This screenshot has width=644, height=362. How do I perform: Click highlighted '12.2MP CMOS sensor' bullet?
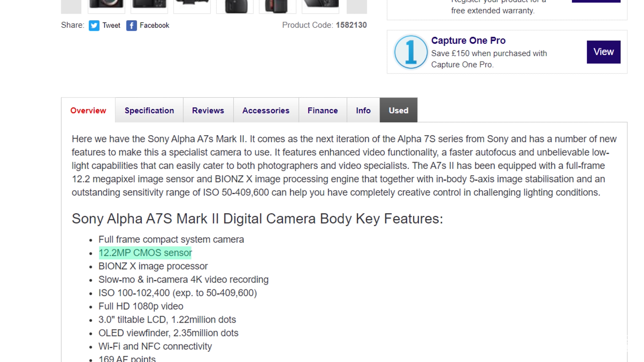click(x=145, y=253)
